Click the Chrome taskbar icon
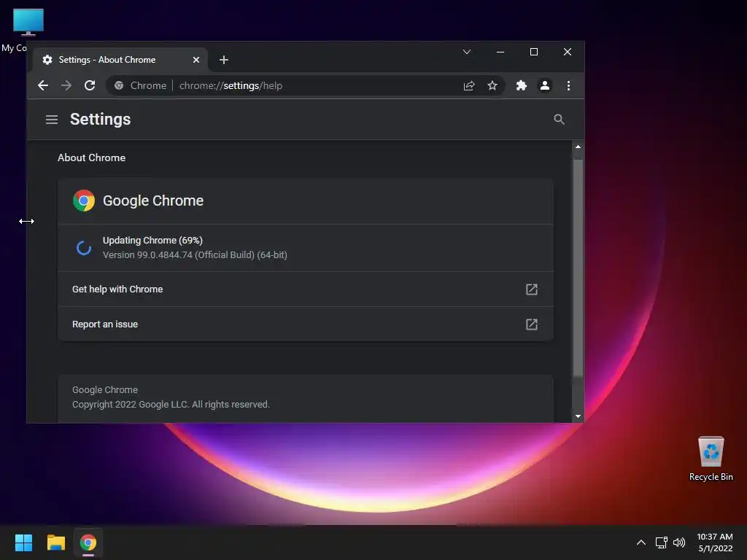The width and height of the screenshot is (747, 560). click(x=88, y=542)
